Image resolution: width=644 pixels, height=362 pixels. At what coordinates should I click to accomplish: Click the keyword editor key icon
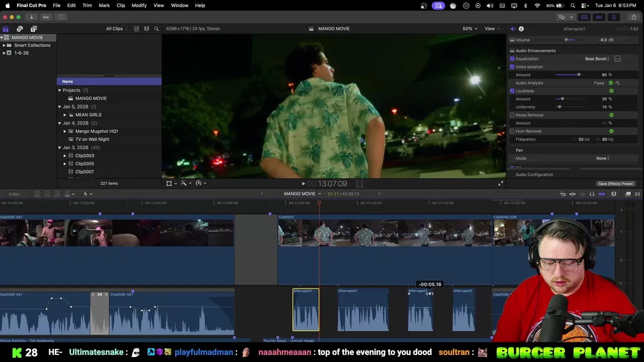46,17
